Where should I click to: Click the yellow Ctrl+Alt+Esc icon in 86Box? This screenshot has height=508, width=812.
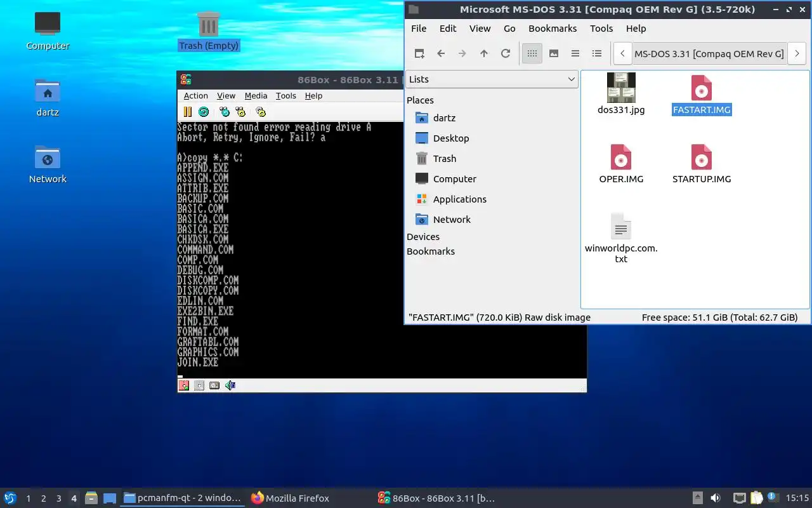pos(240,112)
